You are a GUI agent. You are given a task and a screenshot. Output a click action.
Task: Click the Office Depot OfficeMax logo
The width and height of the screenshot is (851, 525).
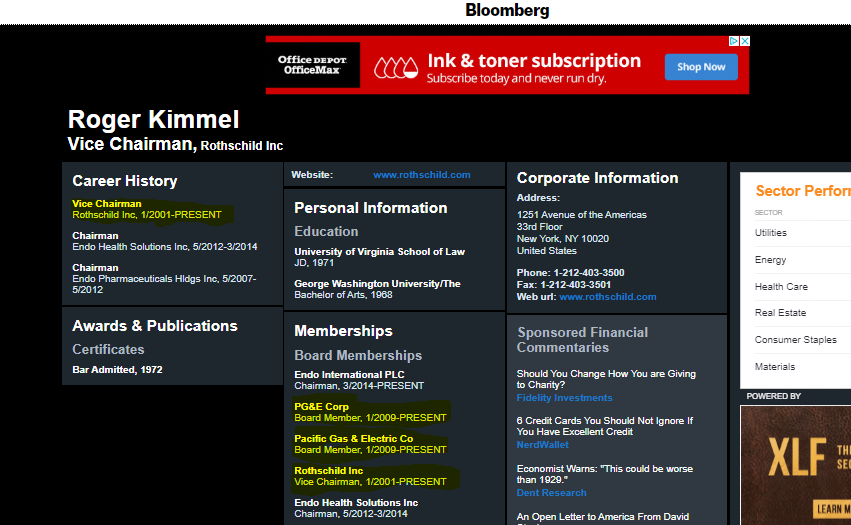(313, 65)
